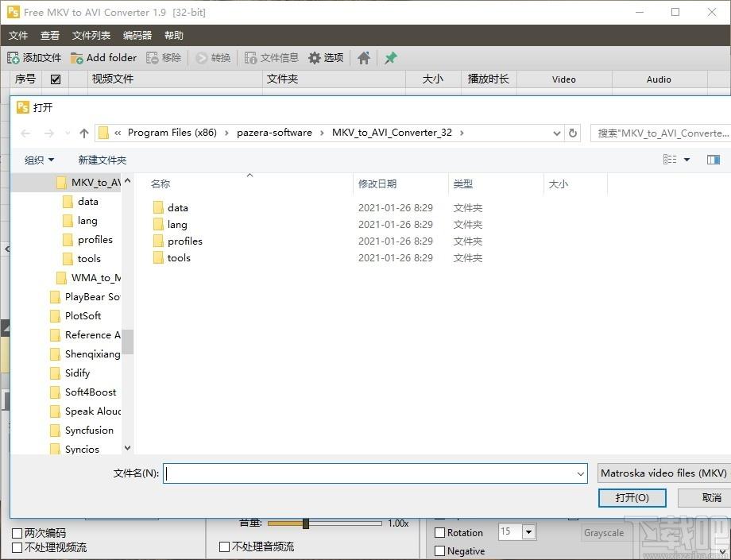Screen dimensions: 731x560
Task: Toggle the select-all checkbox in list header
Action: coord(56,79)
